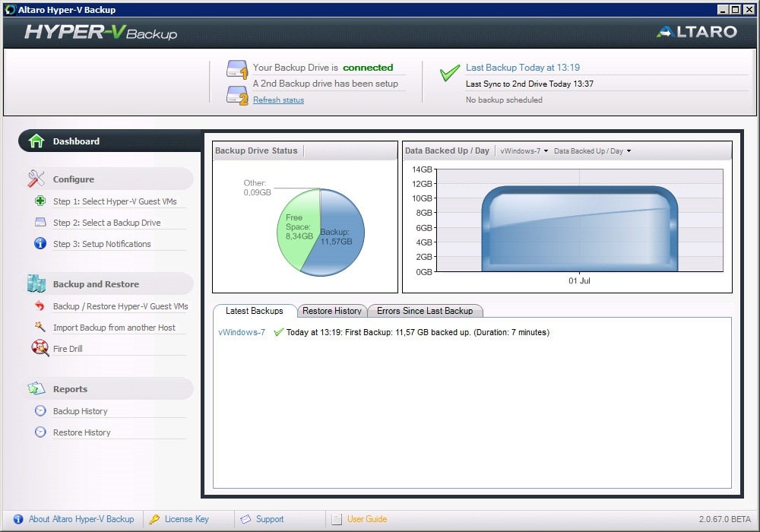The height and width of the screenshot is (532, 760).
Task: Click the second backup drive icon
Action: click(237, 95)
